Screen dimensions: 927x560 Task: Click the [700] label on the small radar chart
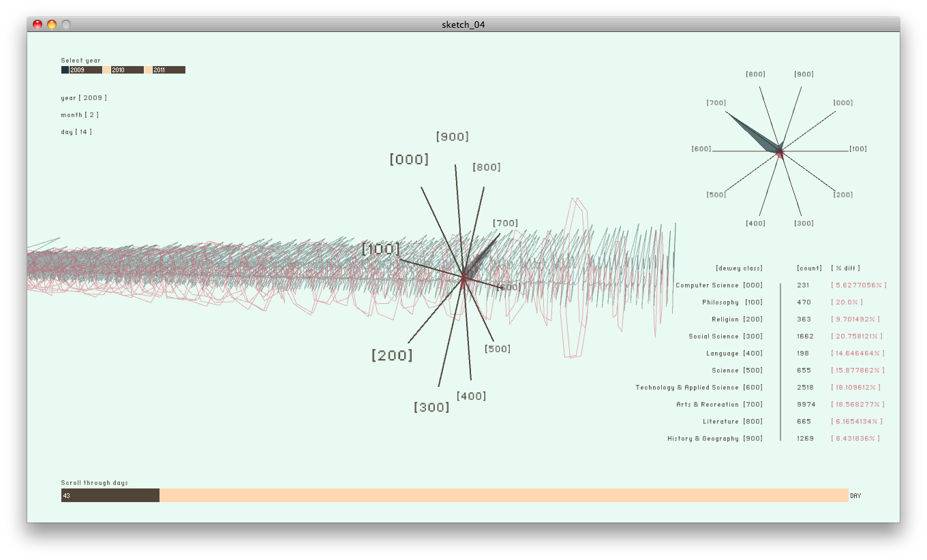(x=716, y=103)
